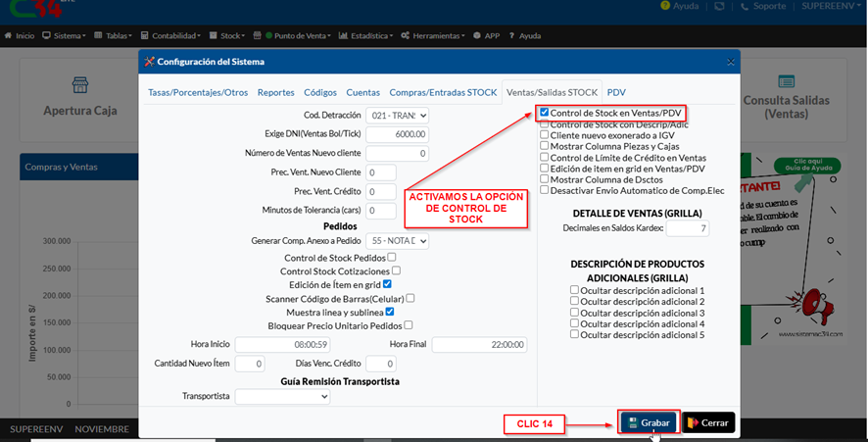868x442 pixels.
Task: Open Generar Comp. Anexo a Pedido dropdown
Action: [x=397, y=241]
